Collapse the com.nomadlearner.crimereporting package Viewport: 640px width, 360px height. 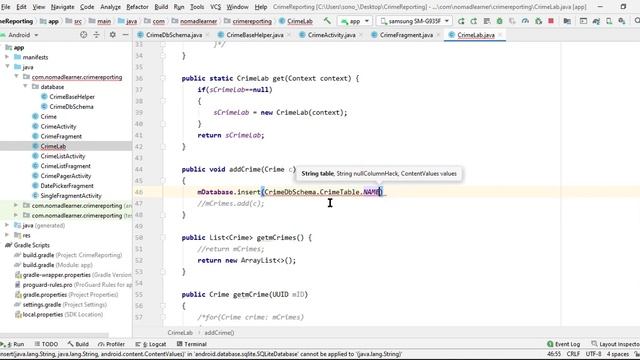[x=16, y=77]
